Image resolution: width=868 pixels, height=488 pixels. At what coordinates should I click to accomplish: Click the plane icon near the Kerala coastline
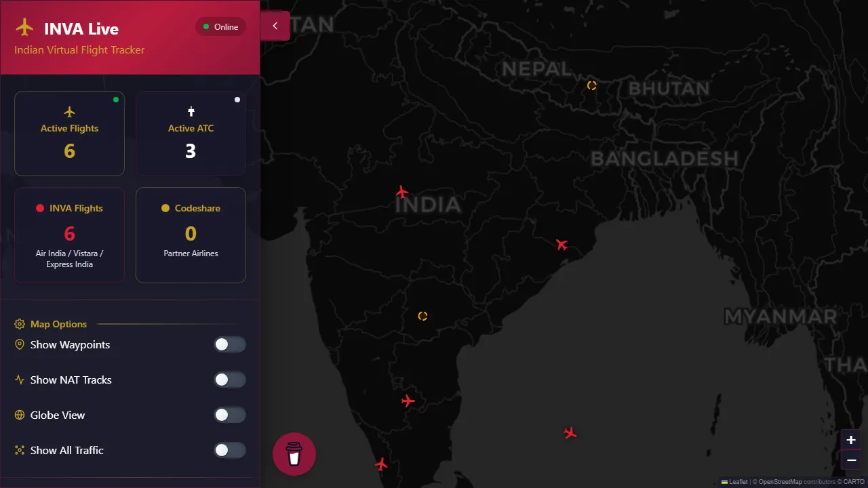tap(381, 464)
